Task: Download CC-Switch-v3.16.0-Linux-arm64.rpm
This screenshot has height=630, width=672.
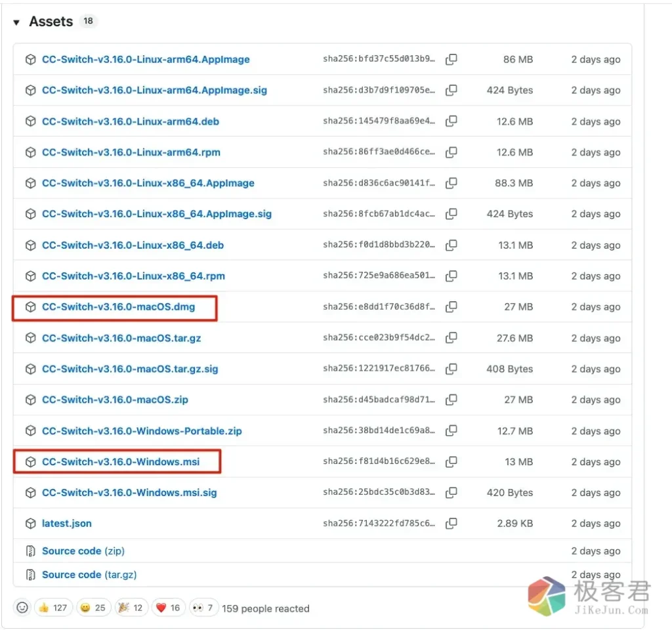Action: (x=131, y=152)
